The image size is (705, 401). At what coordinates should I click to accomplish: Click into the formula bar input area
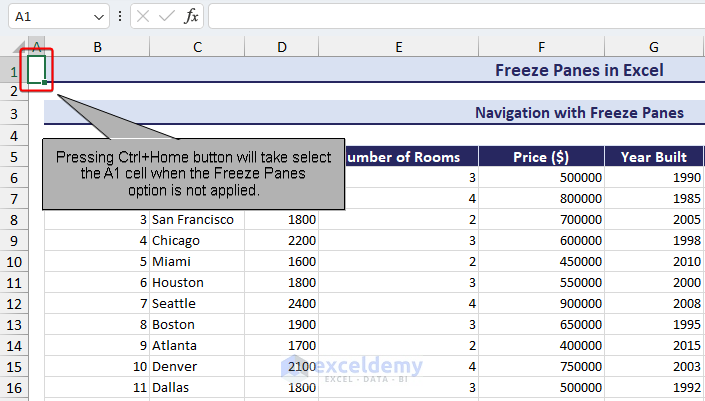[x=450, y=17]
